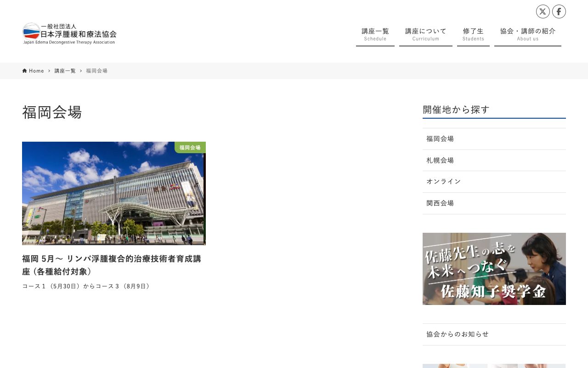Click the Hakata station building course photo

click(114, 193)
